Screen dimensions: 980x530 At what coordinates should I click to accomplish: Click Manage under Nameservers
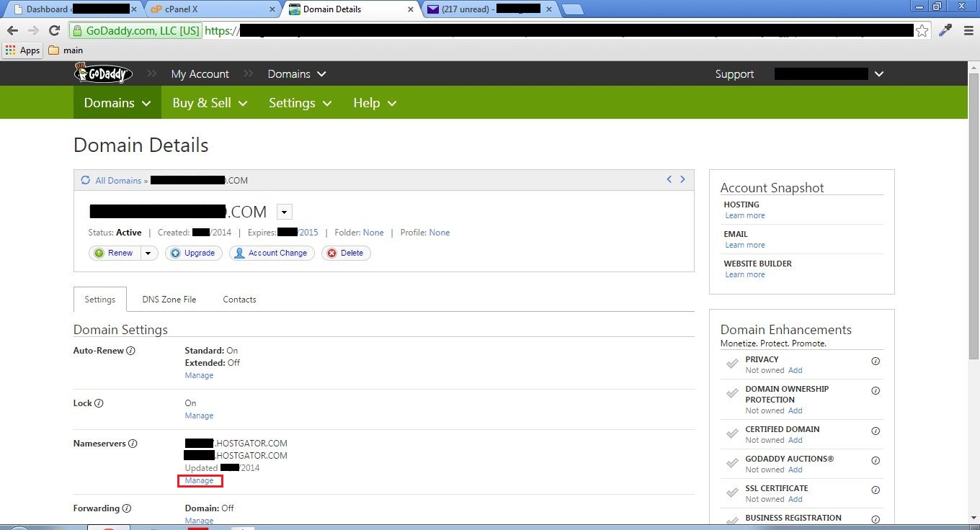click(x=199, y=480)
